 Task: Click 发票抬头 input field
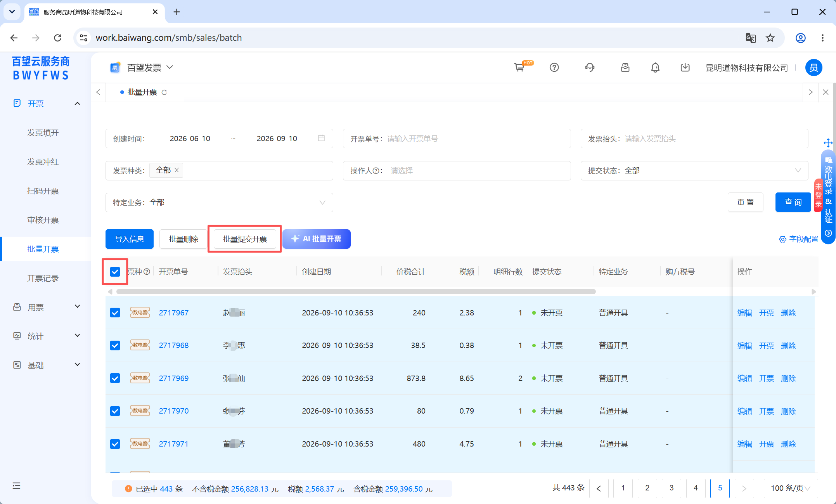point(694,139)
